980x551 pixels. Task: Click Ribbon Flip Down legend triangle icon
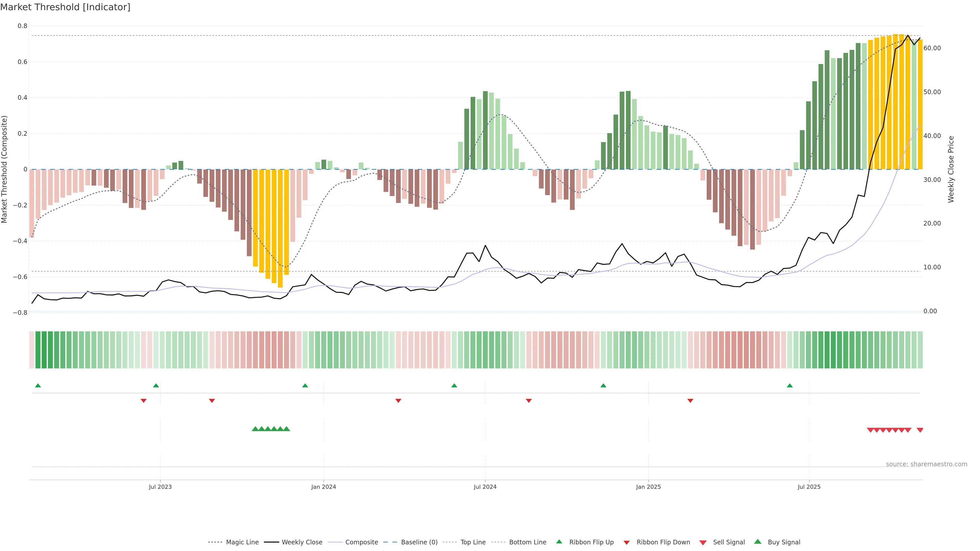pyautogui.click(x=627, y=543)
